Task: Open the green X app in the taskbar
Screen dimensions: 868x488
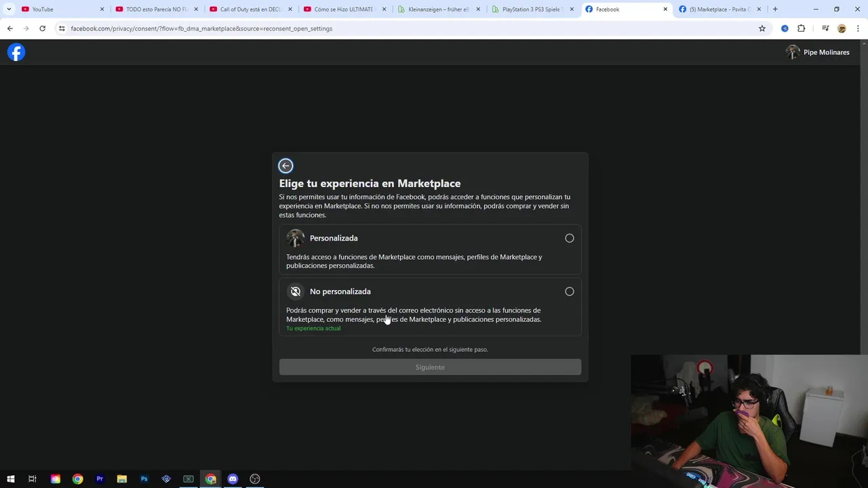Action: coord(189,479)
